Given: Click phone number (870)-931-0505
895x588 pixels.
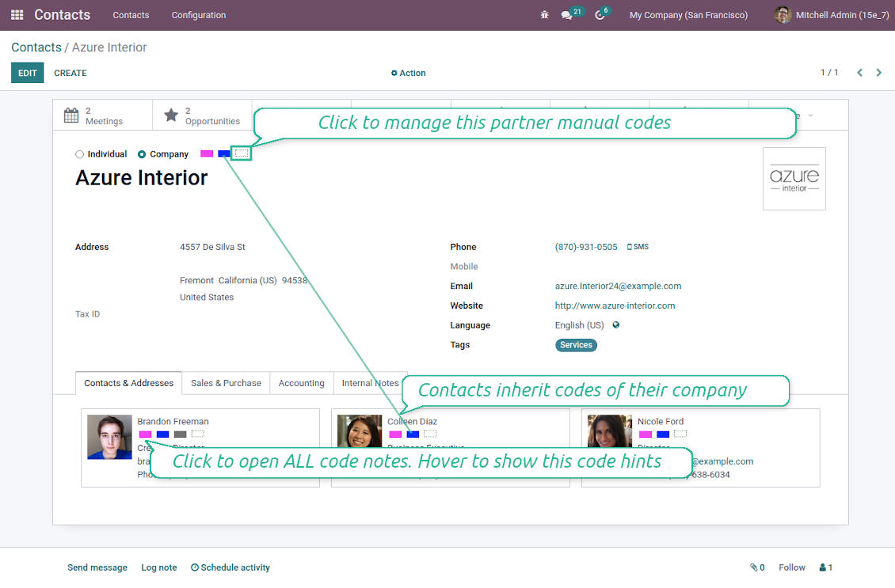Looking at the screenshot, I should (x=586, y=247).
